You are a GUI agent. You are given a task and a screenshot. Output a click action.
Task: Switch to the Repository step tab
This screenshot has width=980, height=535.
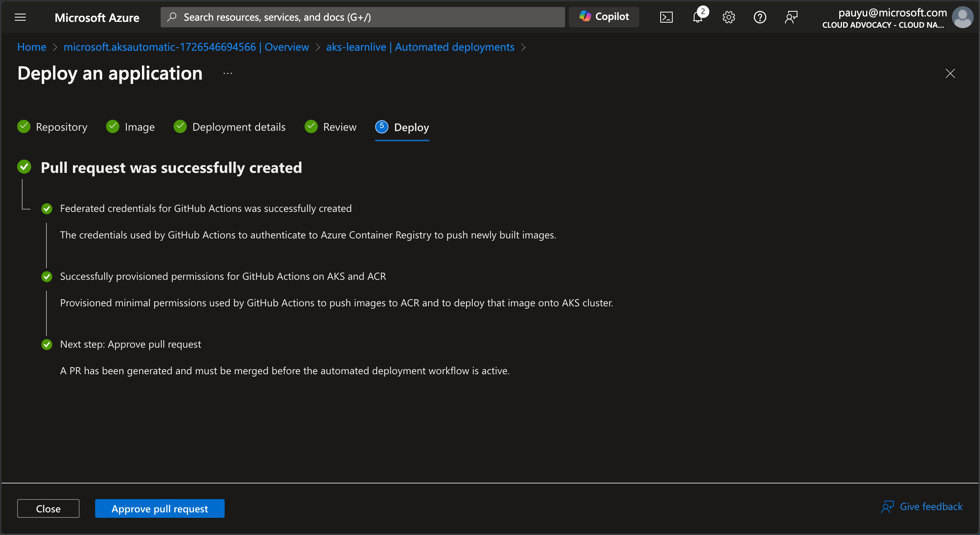coord(52,127)
